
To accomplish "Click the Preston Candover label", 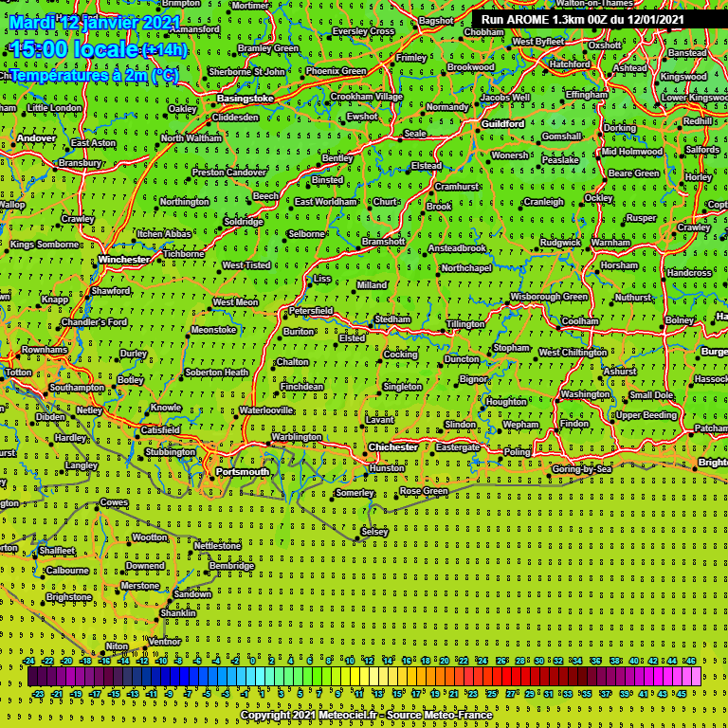I will tap(228, 173).
